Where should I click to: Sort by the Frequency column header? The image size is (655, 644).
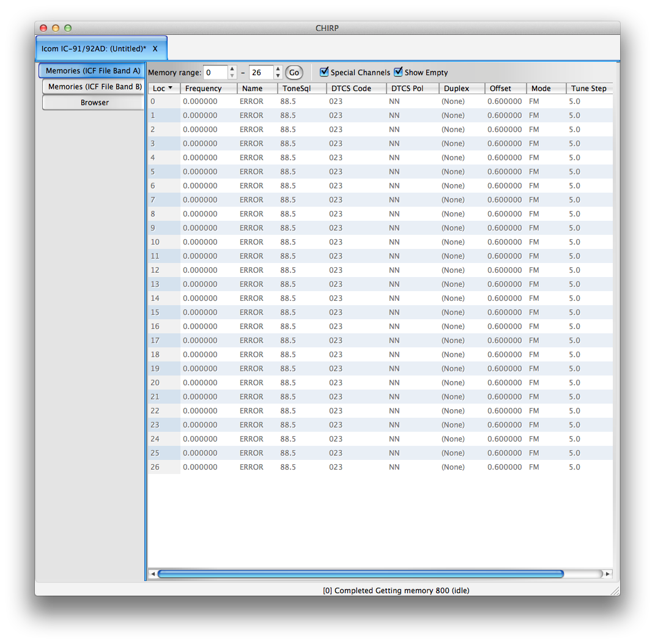[x=209, y=89]
